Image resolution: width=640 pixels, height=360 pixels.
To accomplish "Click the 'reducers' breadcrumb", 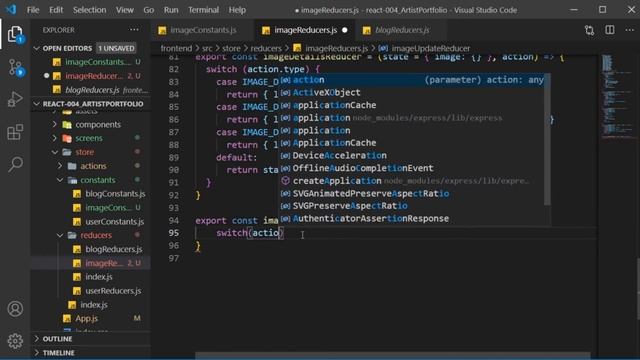I will (x=266, y=48).
